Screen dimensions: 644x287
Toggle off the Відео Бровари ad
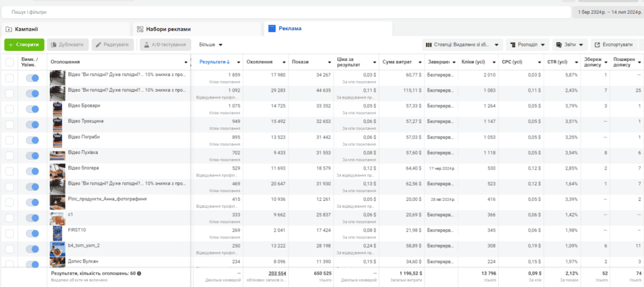point(32,109)
